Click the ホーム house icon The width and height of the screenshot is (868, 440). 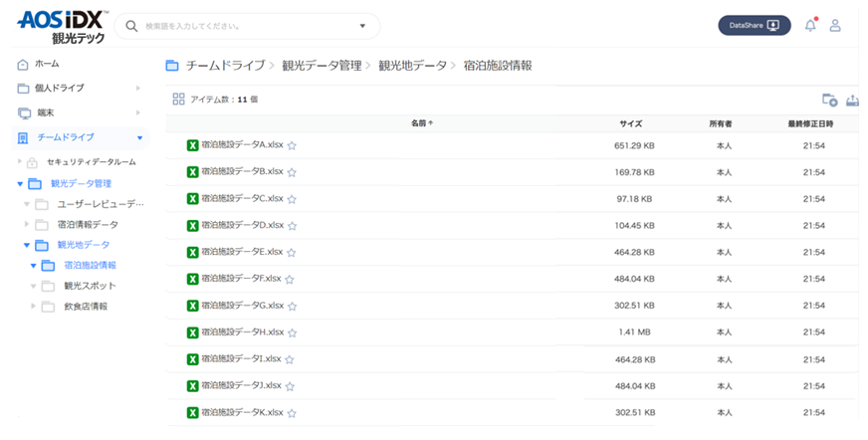click(x=23, y=65)
